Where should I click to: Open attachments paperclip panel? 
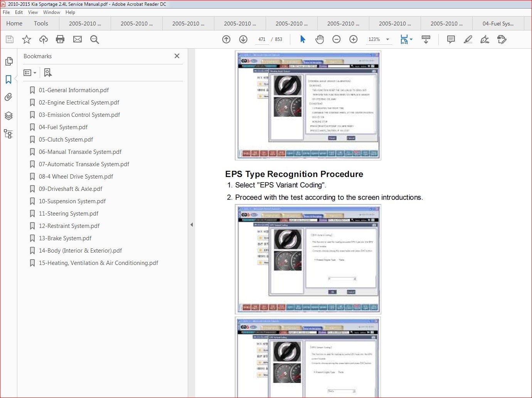point(8,97)
